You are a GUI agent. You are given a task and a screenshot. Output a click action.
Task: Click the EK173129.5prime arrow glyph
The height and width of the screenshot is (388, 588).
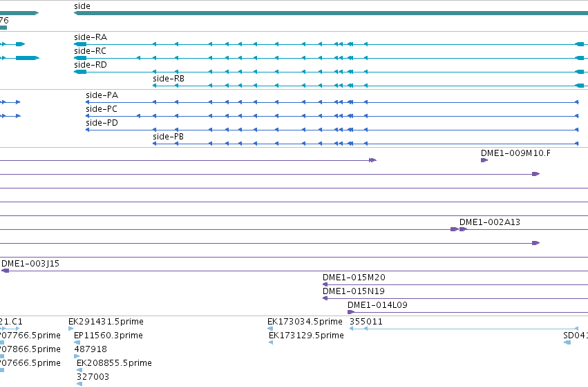tap(271, 342)
